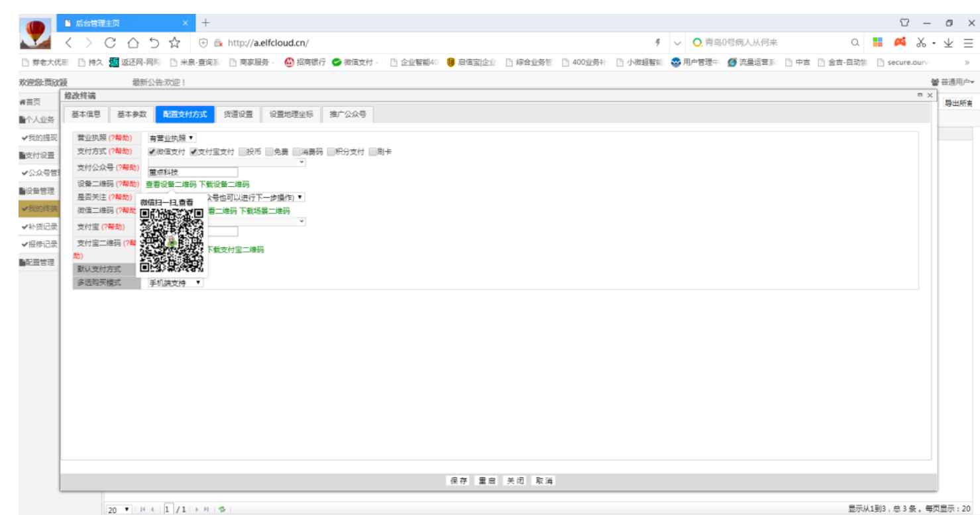Click the 下载场景二维码 link

pos(264,211)
